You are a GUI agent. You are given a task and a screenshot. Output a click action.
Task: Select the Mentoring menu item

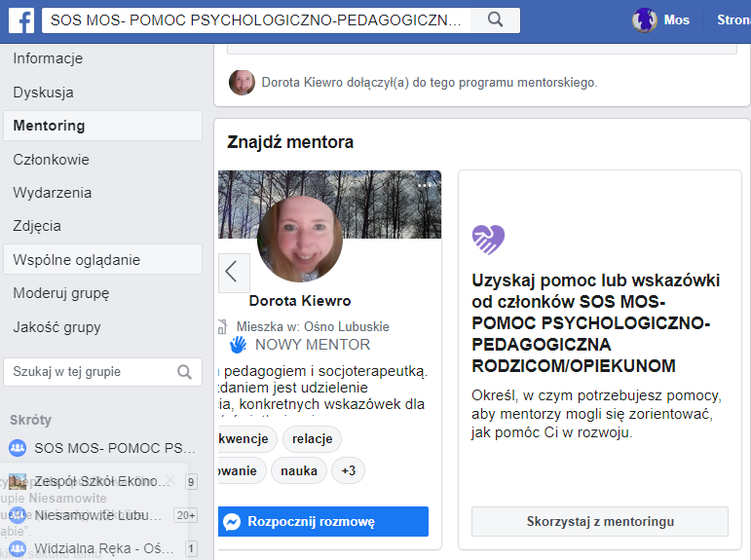click(x=102, y=126)
